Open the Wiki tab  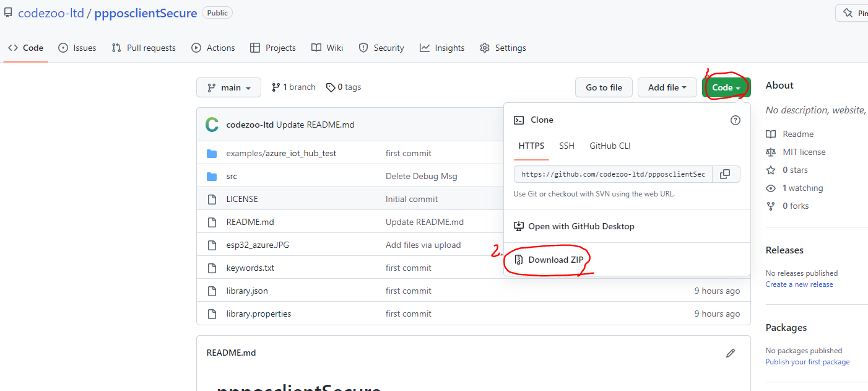[x=328, y=48]
